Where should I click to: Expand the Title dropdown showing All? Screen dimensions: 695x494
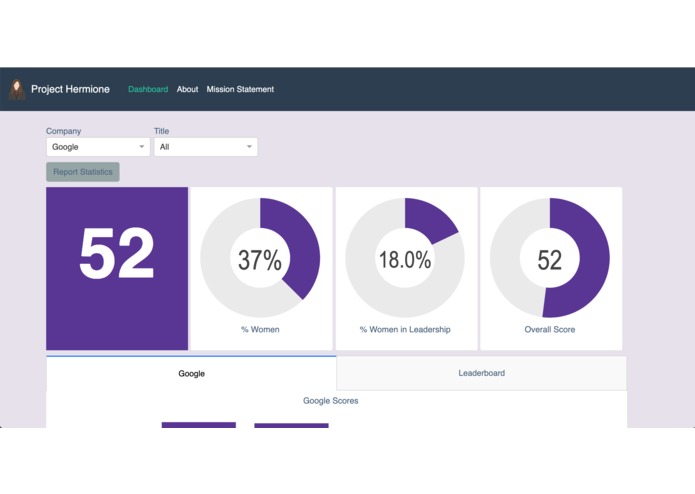point(206,147)
